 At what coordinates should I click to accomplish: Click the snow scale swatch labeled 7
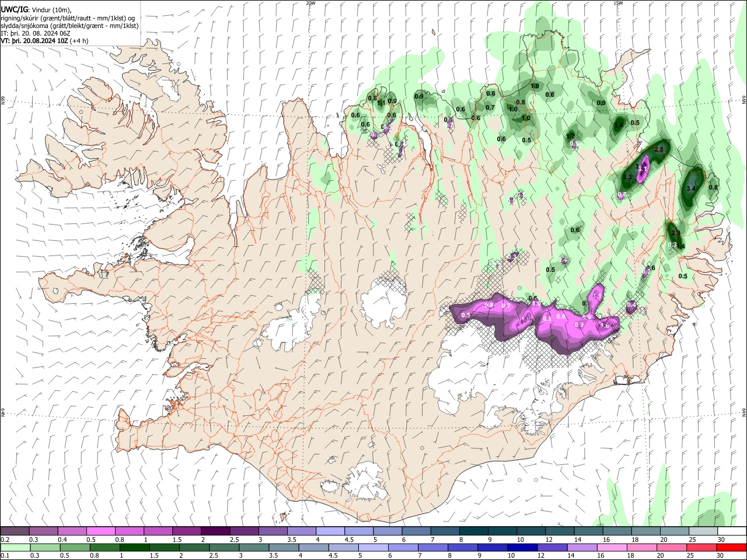point(445,531)
